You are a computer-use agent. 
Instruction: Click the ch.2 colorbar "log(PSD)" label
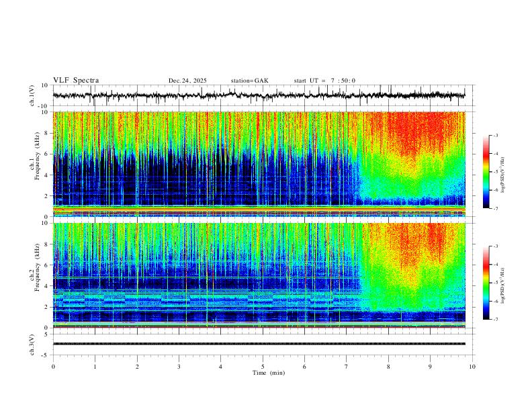tap(503, 285)
